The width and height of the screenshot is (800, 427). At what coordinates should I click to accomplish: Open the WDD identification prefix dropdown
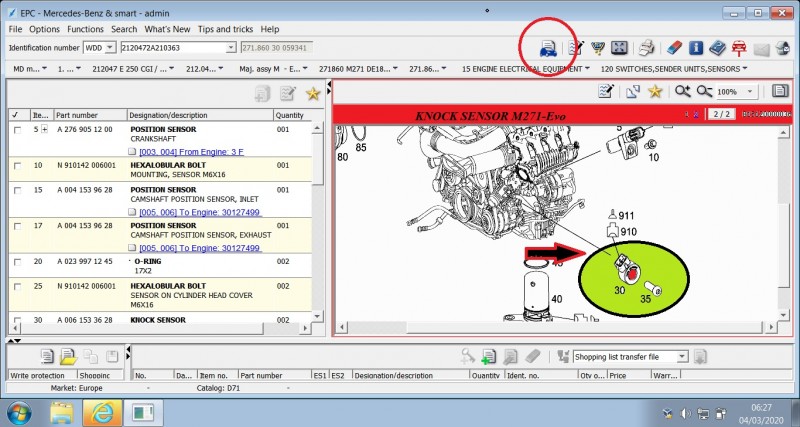tap(110, 47)
